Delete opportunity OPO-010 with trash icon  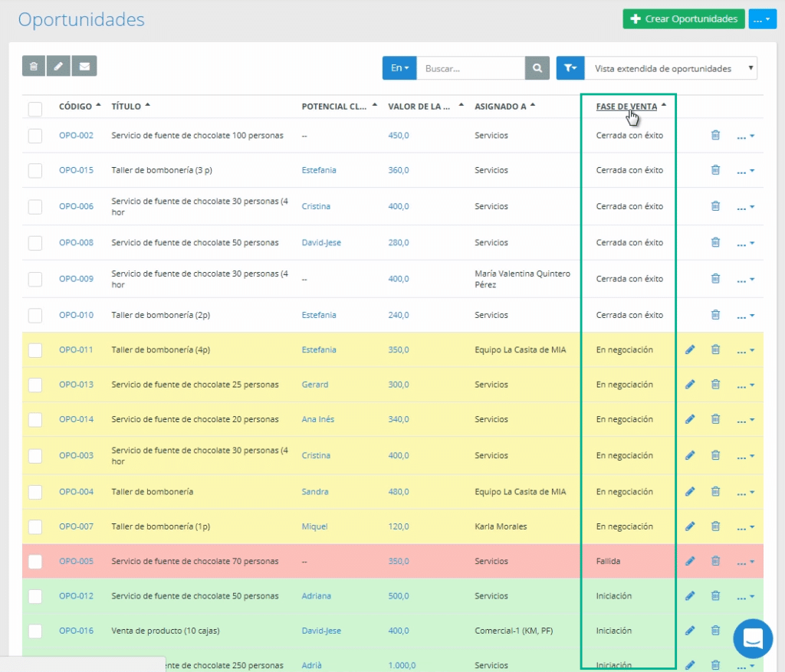(715, 315)
